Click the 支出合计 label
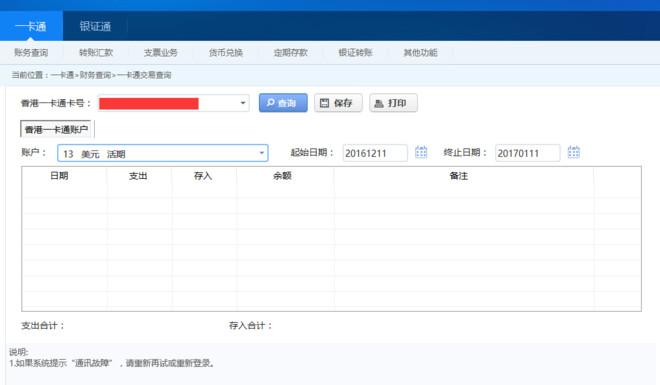The width and height of the screenshot is (660, 385). (x=43, y=325)
